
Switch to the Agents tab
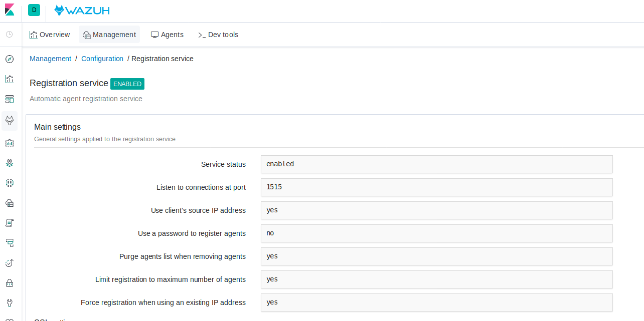tap(167, 34)
